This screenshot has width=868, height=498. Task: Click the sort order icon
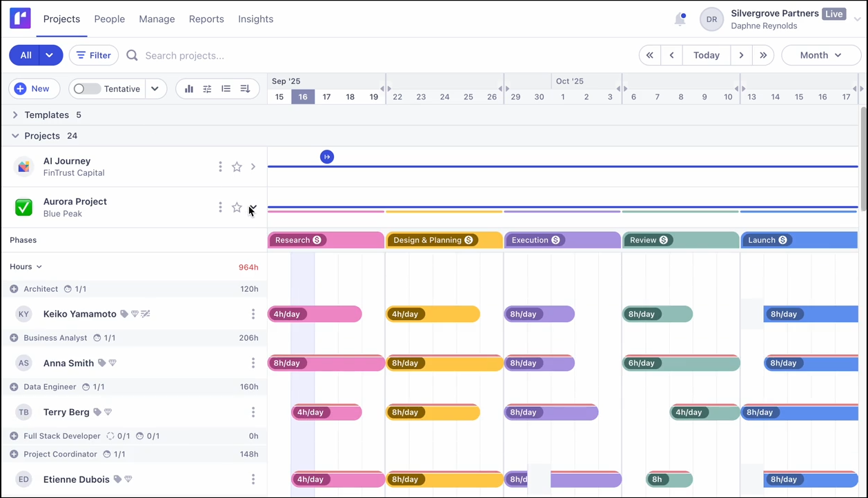(245, 88)
